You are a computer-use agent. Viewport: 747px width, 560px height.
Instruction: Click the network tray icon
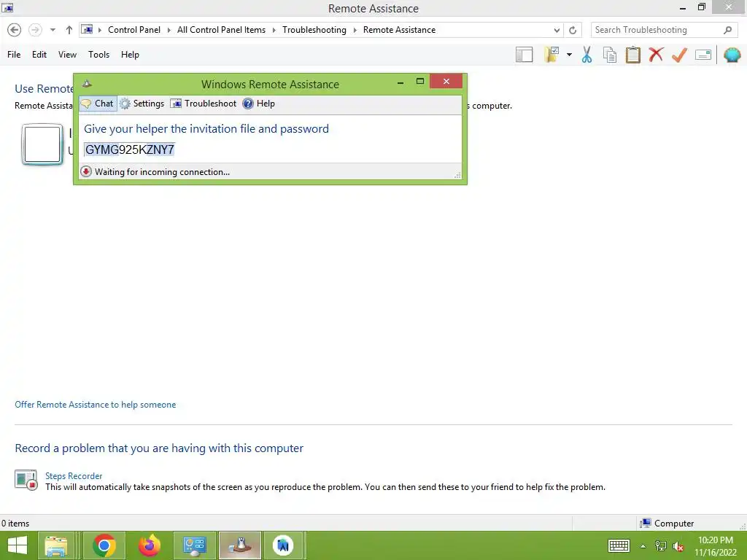point(661,545)
